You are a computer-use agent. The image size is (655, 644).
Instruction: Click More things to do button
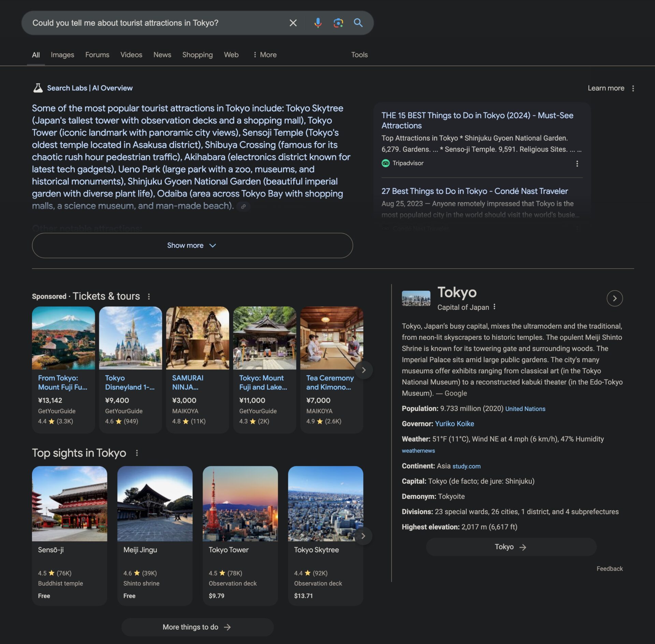tap(198, 627)
